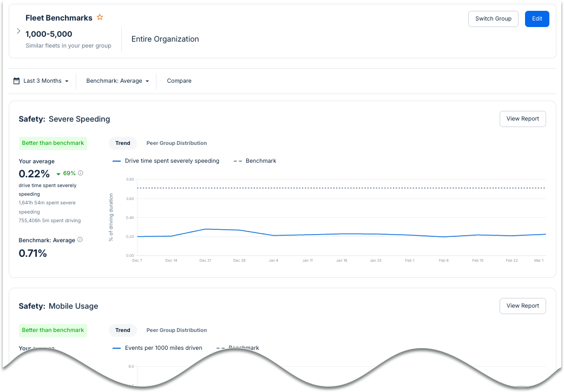Open the info icon next to 69% change

click(80, 173)
